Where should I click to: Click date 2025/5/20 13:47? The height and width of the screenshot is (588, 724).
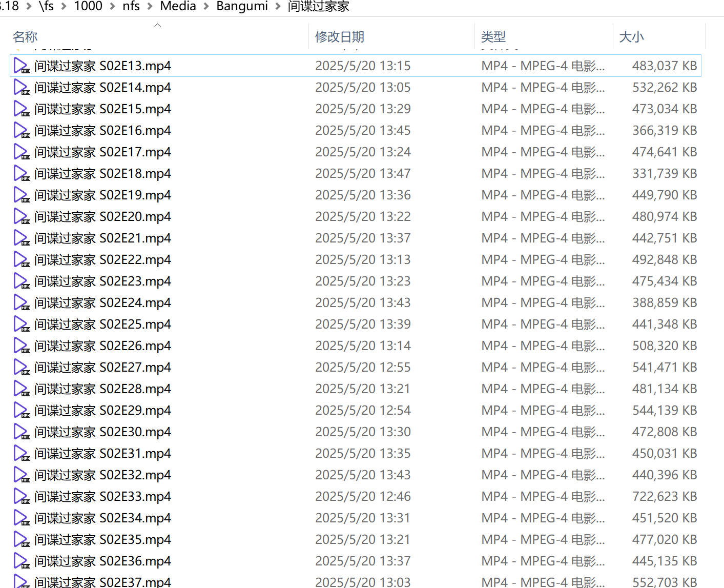[x=363, y=173]
